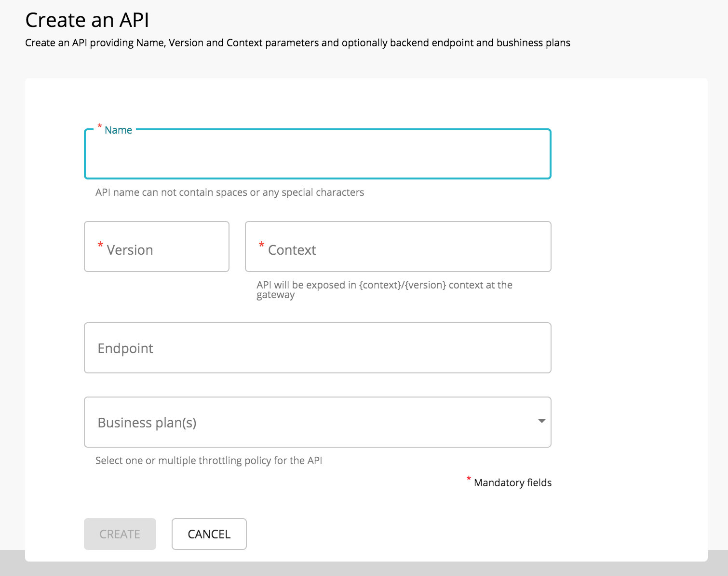This screenshot has height=576, width=728.
Task: Click the Create an API heading
Action: pos(87,20)
